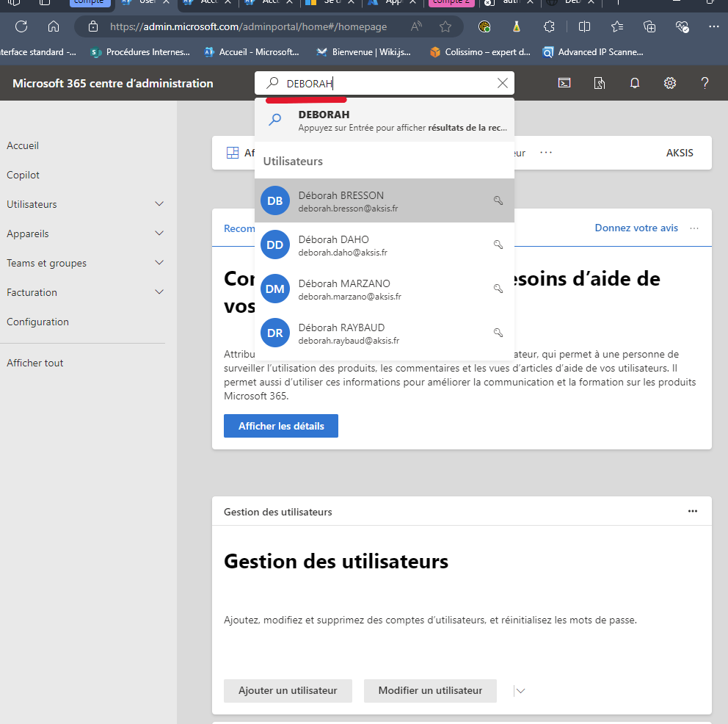
Task: Click the dashboard view icon in the top card
Action: coord(232,153)
